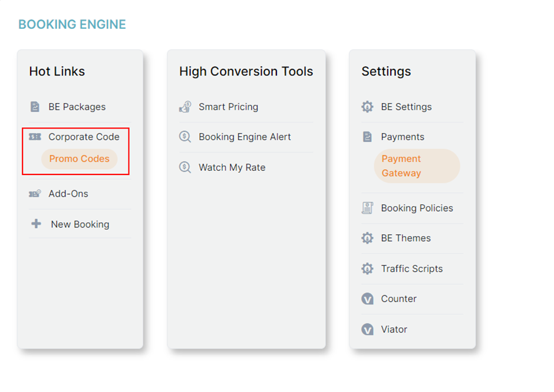Image resolution: width=554 pixels, height=392 pixels.
Task: Click the Payments document icon
Action: coord(367,137)
